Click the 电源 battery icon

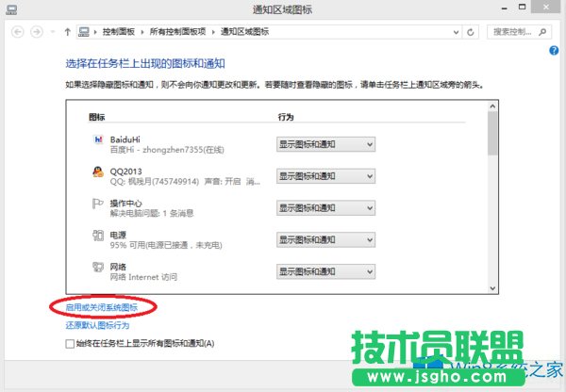98,236
